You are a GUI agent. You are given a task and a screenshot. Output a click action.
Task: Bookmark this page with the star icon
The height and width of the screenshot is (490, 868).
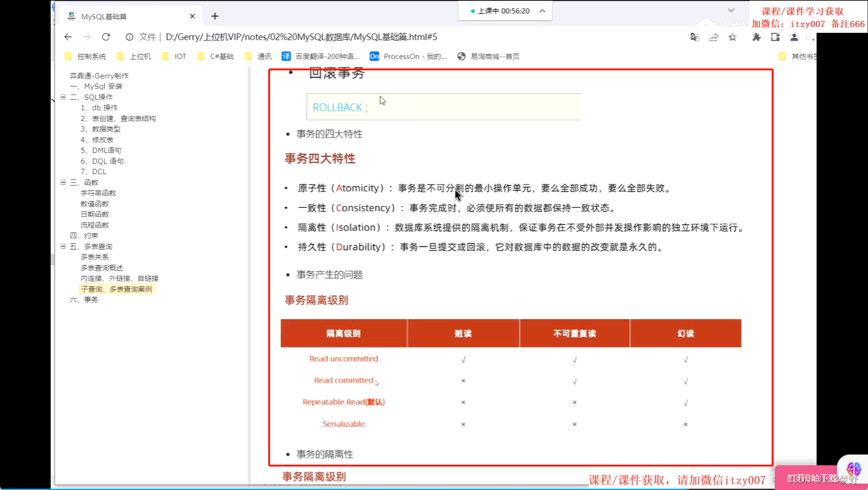click(732, 37)
